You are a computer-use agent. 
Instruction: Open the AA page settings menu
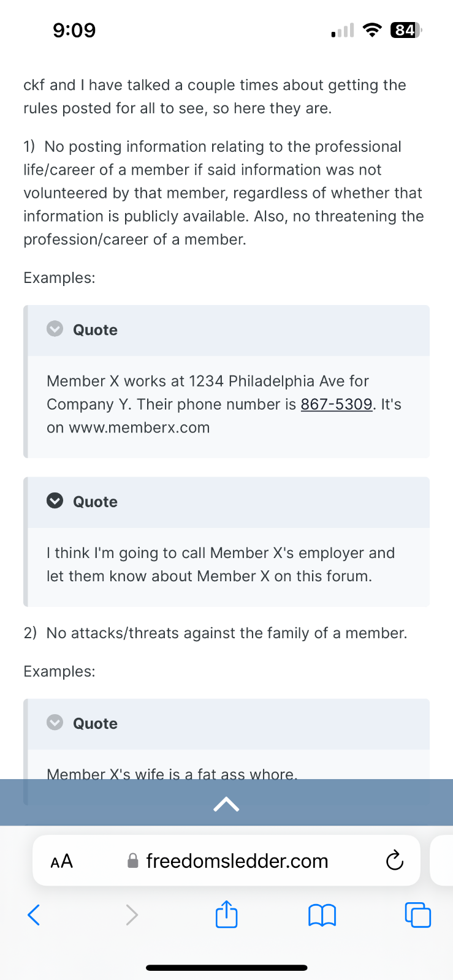tap(61, 861)
